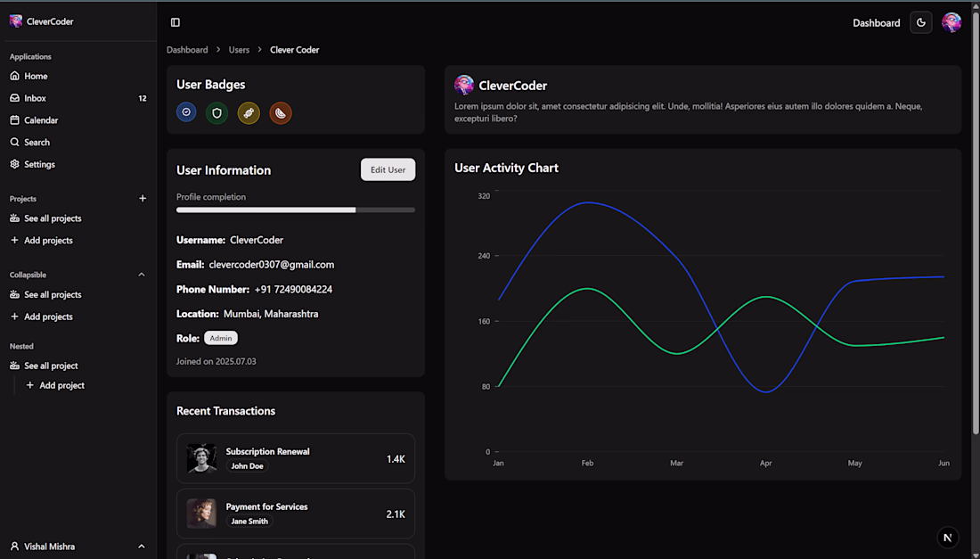Click the Vishal Mishra person icon
The height and width of the screenshot is (559, 980).
pos(15,547)
